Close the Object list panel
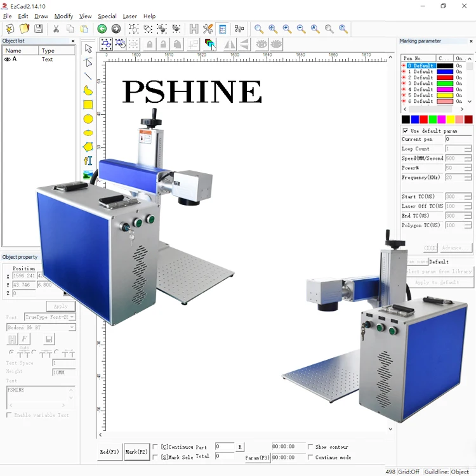Screen dimensions: 476x476 point(73,41)
